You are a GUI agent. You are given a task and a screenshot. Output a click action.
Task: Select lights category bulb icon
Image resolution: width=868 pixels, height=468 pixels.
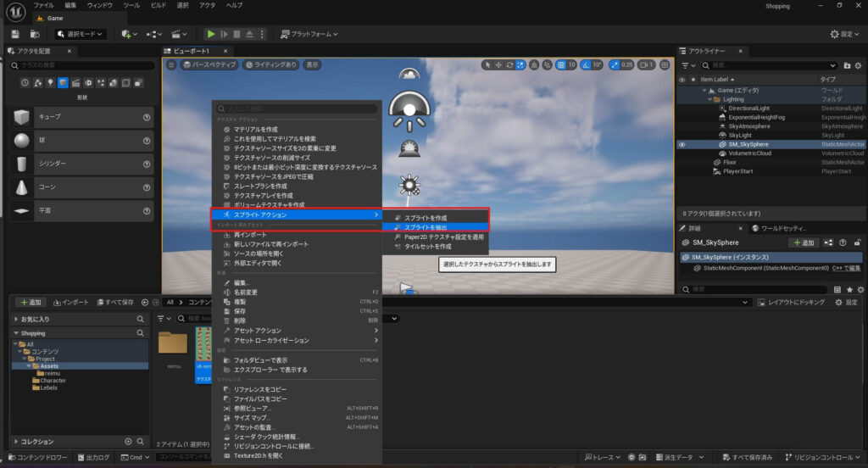(x=50, y=82)
